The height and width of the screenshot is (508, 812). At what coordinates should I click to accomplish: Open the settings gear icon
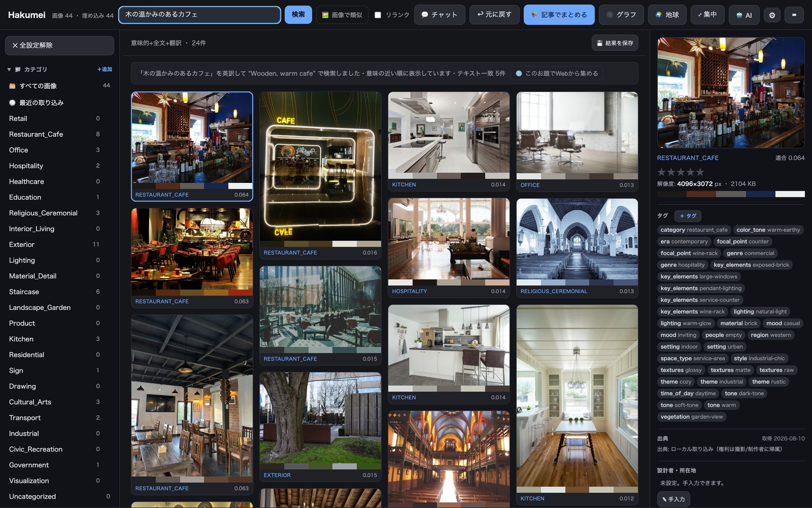(x=772, y=15)
